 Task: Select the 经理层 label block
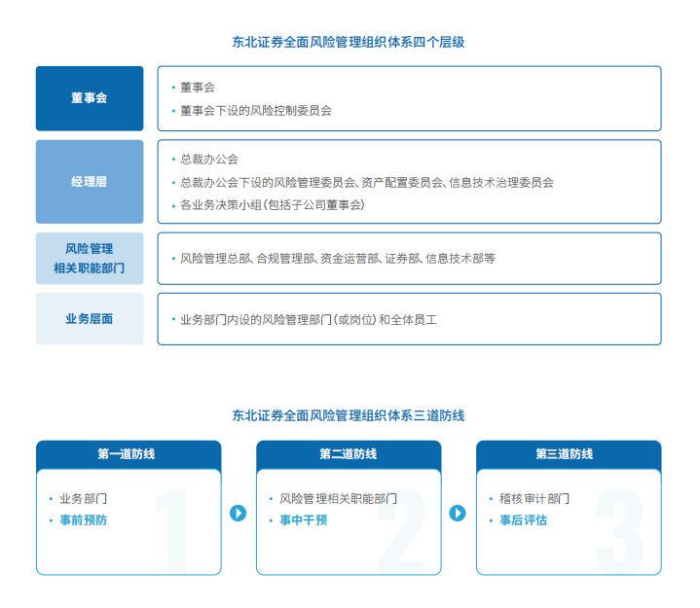tap(90, 182)
